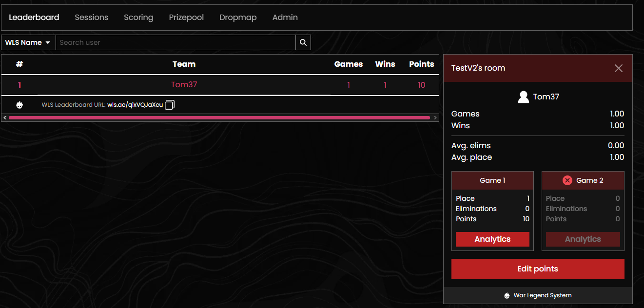The height and width of the screenshot is (308, 644).
Task: Open the Admin tab
Action: pyautogui.click(x=285, y=18)
